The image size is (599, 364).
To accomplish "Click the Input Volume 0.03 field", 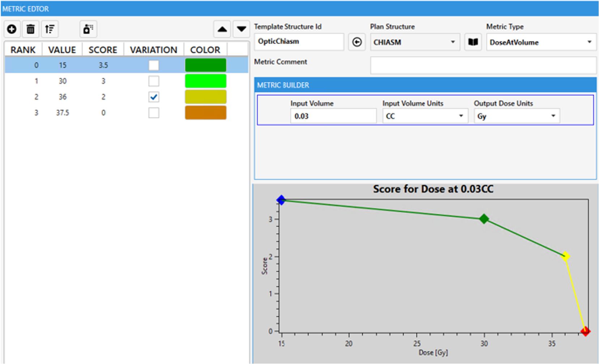I will click(x=333, y=116).
